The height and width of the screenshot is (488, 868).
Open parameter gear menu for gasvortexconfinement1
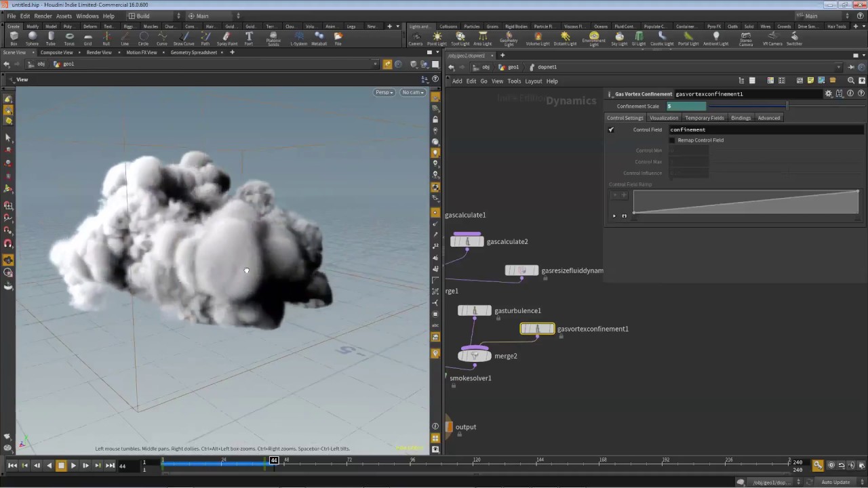(829, 94)
